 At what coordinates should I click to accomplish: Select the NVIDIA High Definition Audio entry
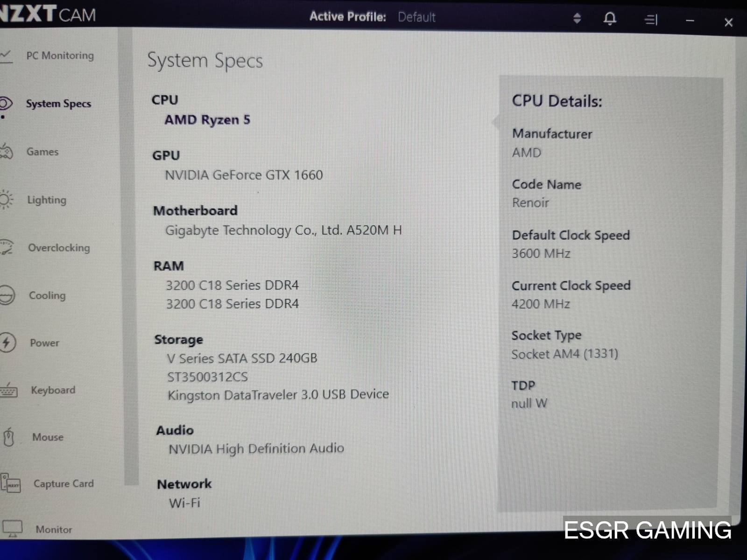coord(256,449)
